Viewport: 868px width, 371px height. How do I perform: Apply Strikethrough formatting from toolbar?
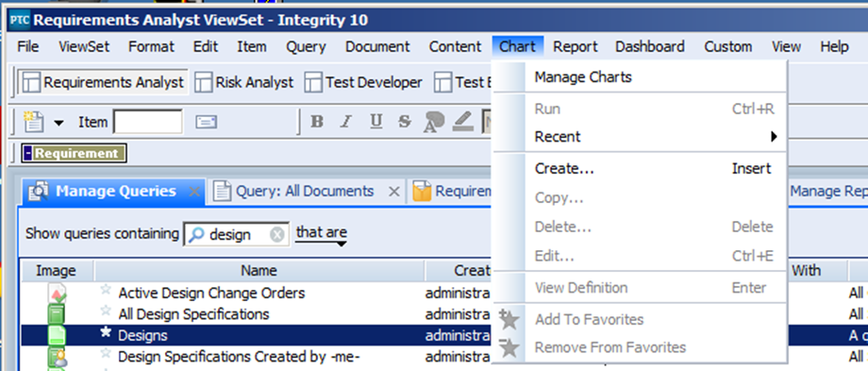point(405,121)
